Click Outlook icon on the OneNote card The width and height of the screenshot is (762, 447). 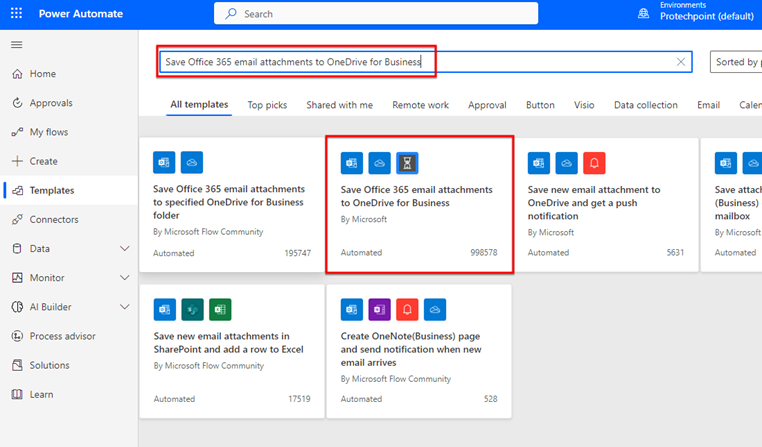pos(352,309)
